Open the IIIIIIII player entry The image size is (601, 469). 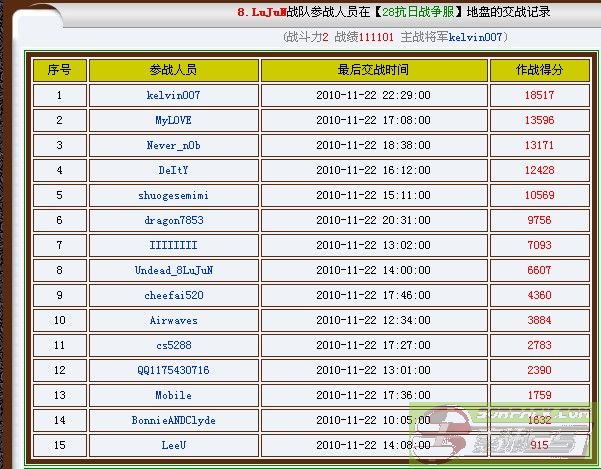coord(173,245)
